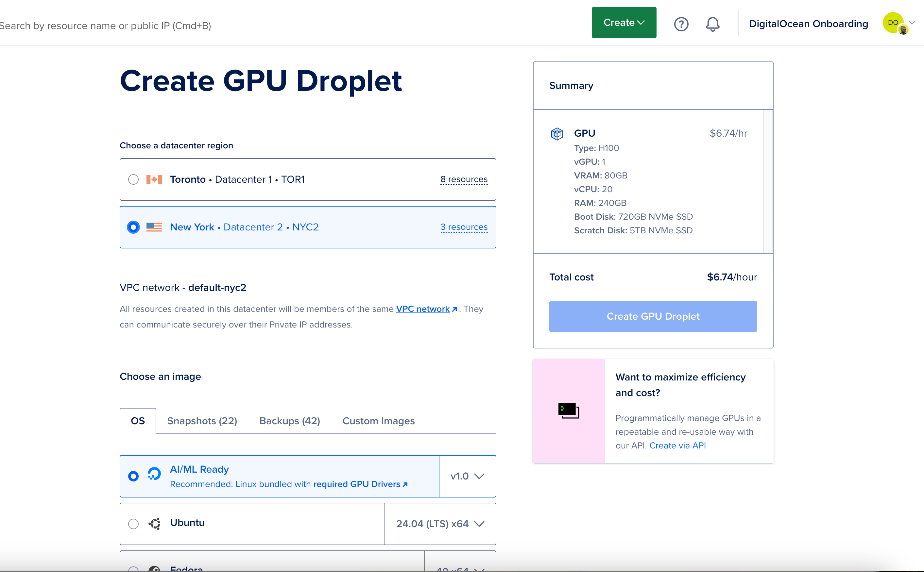Click the GPU cube icon in Summary
Screen dimensions: 924x572
coord(557,134)
